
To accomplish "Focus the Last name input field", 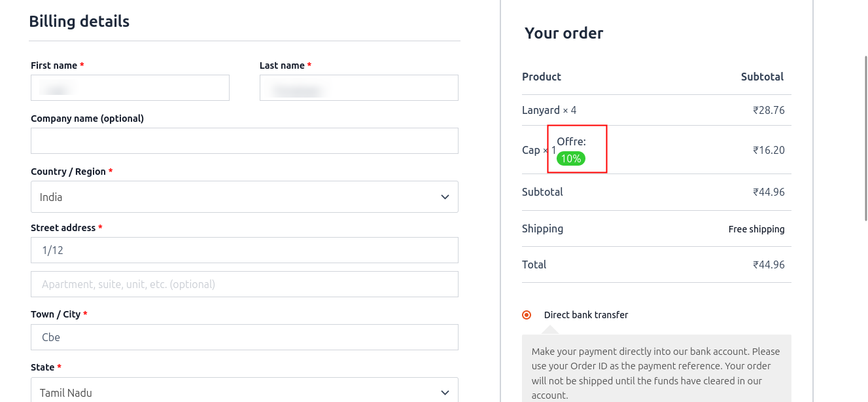I will [358, 88].
